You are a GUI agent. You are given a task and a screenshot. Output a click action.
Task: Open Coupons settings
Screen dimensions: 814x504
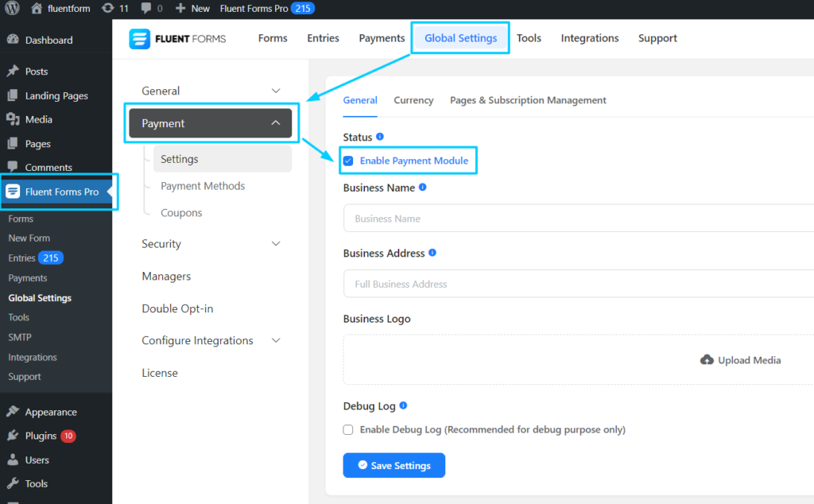(x=181, y=213)
